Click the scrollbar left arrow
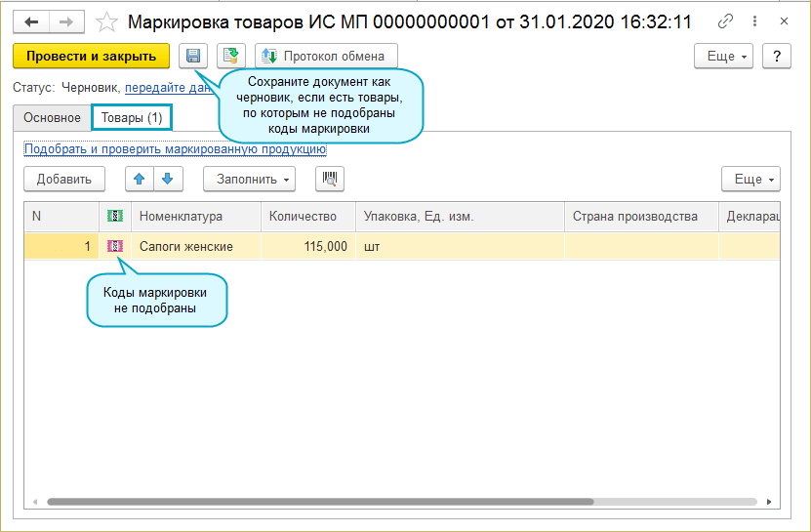811x532 pixels. pyautogui.click(x=35, y=502)
